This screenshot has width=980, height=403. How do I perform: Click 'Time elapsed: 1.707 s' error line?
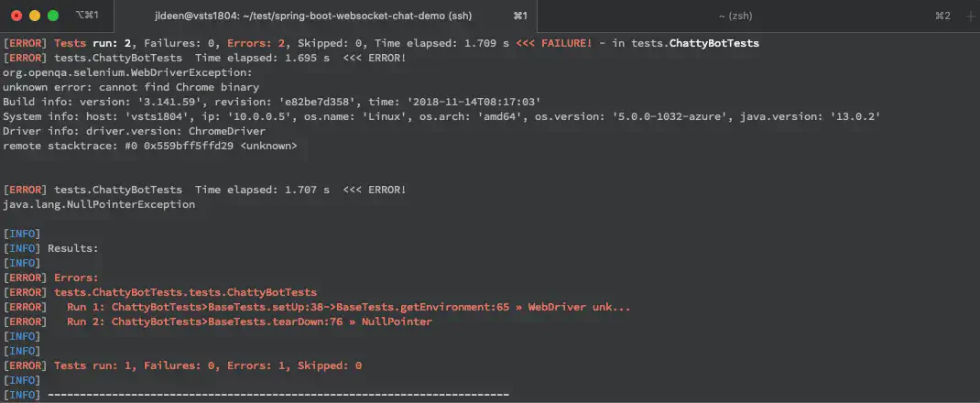coord(204,190)
